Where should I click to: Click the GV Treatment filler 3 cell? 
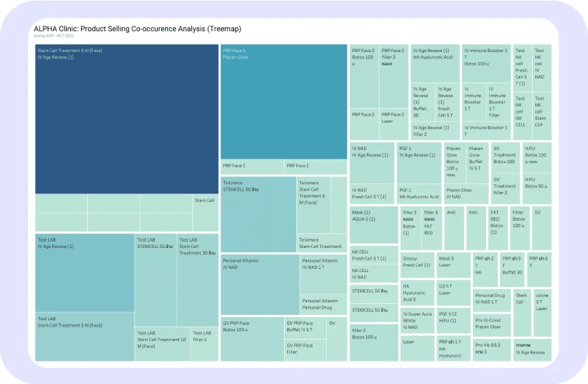point(506,189)
